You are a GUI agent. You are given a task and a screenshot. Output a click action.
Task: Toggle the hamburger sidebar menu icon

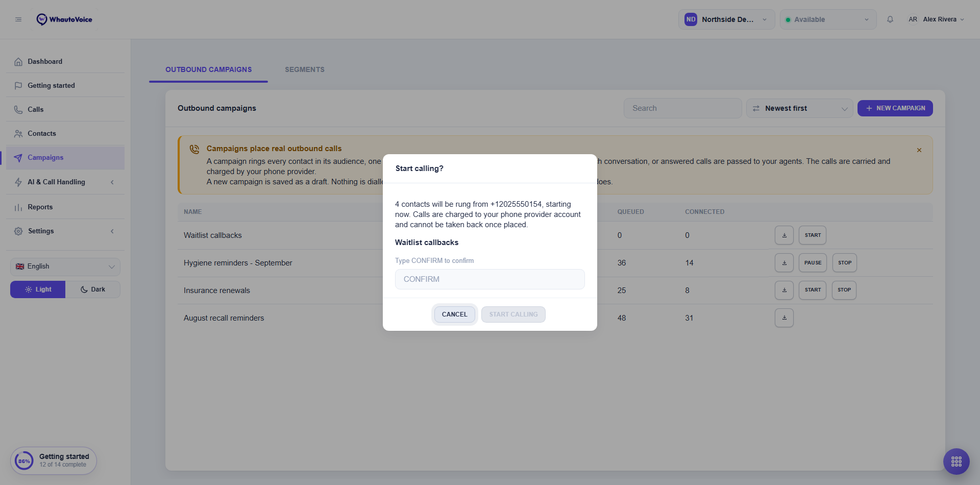18,19
